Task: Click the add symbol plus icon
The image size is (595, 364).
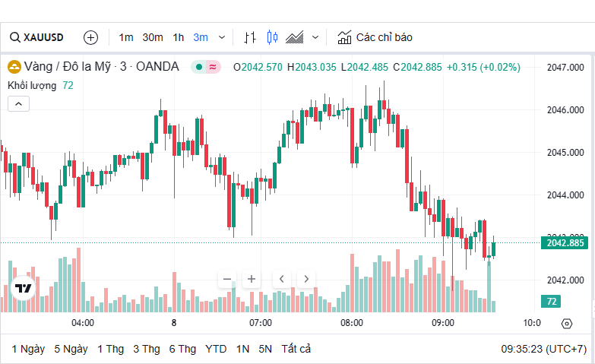Action: coord(90,37)
